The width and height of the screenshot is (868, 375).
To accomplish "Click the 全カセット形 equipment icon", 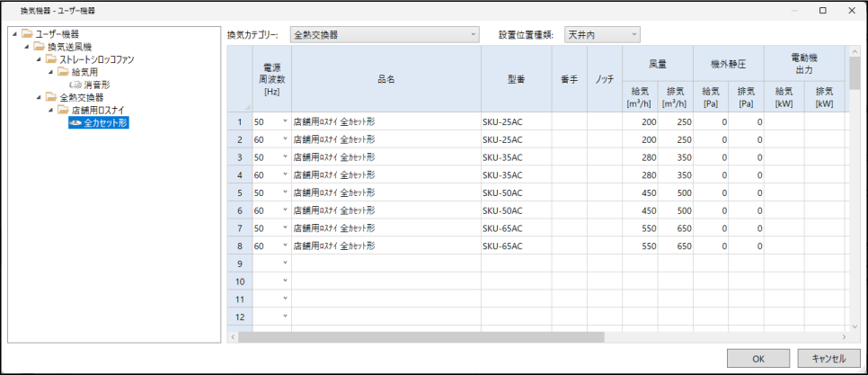I will click(75, 121).
